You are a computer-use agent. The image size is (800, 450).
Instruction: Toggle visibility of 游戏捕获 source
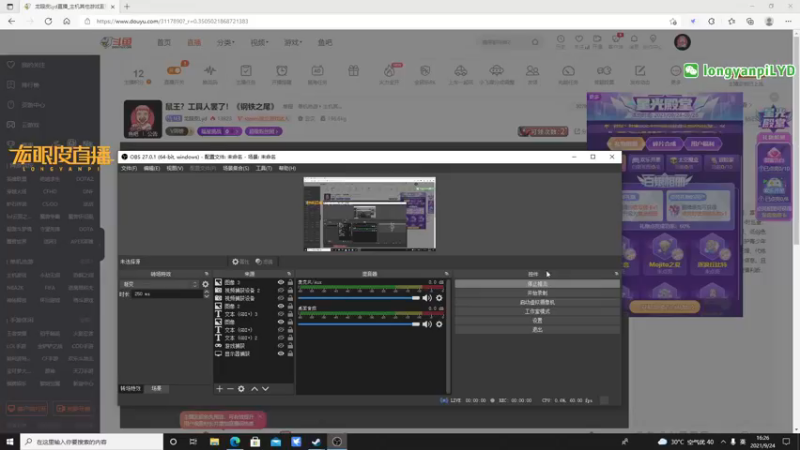pos(281,345)
